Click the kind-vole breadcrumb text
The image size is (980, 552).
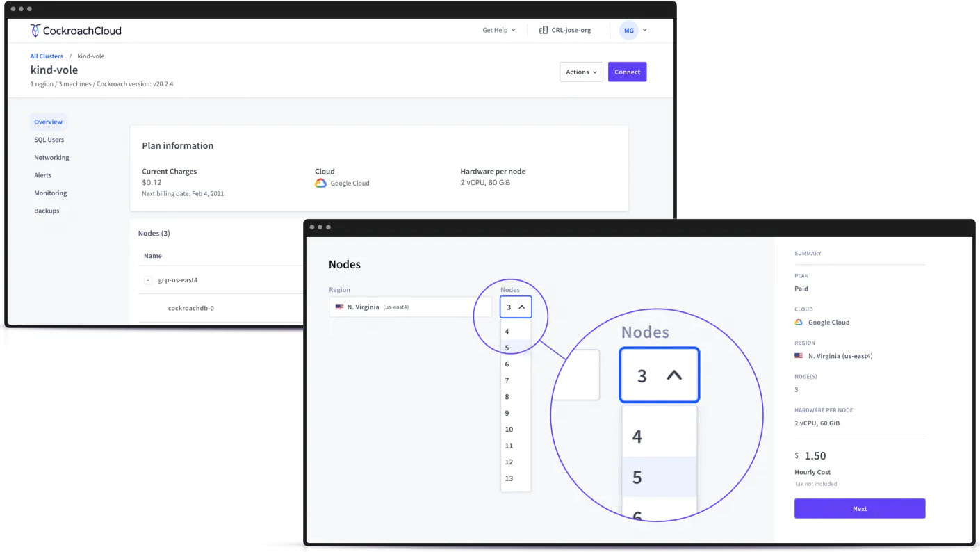click(x=91, y=56)
